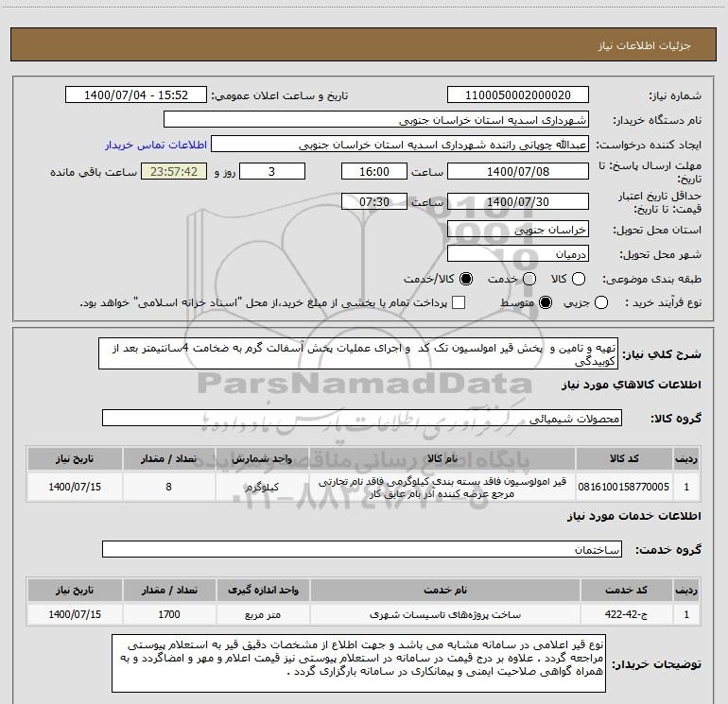This screenshot has width=728, height=704.
Task: Choose the جزیی purchase type radio
Action: click(x=601, y=302)
